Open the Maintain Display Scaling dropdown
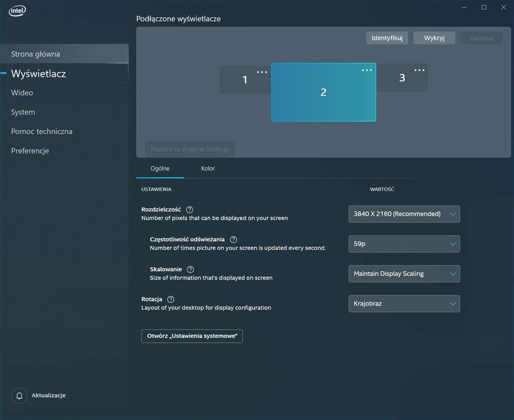This screenshot has width=514, height=420. [x=404, y=274]
